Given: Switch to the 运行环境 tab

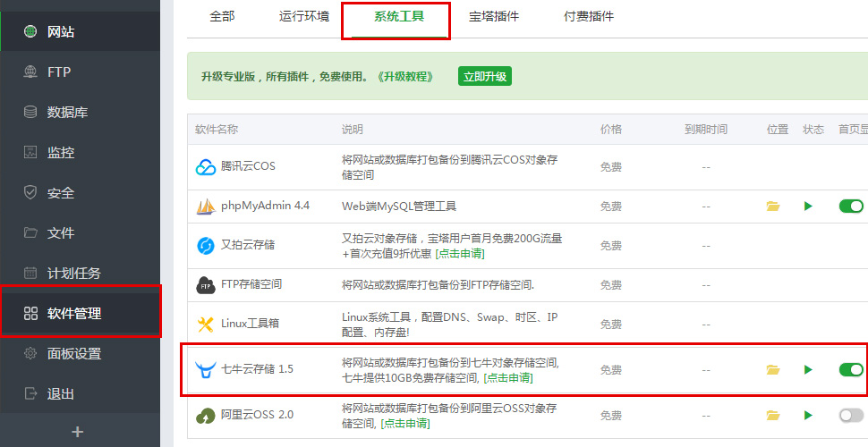Looking at the screenshot, I should pos(304,17).
